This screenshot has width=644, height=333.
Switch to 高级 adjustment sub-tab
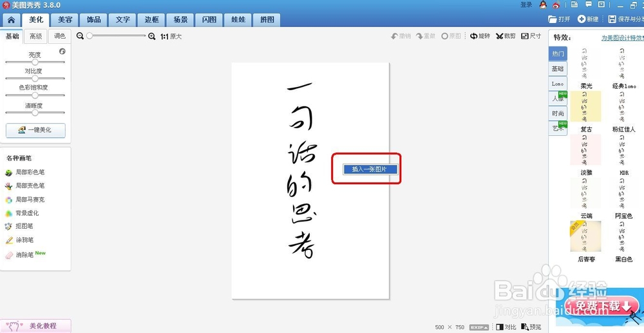point(35,36)
